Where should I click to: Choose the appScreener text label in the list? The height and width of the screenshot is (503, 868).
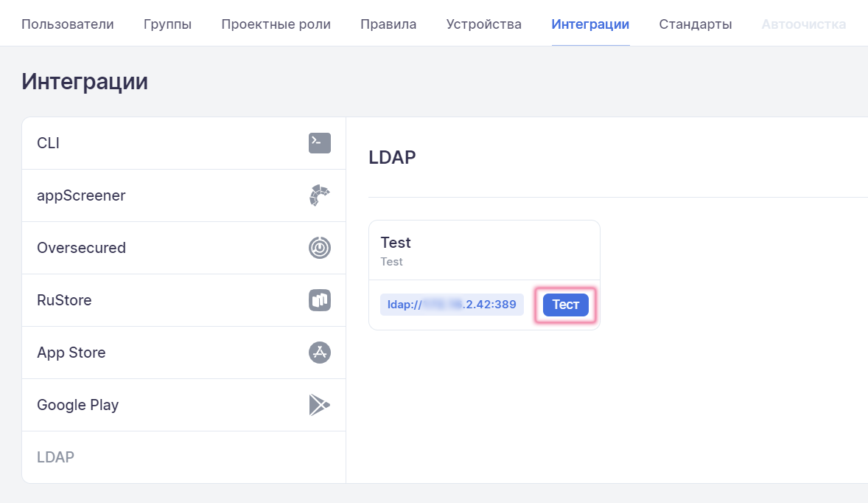click(x=81, y=195)
